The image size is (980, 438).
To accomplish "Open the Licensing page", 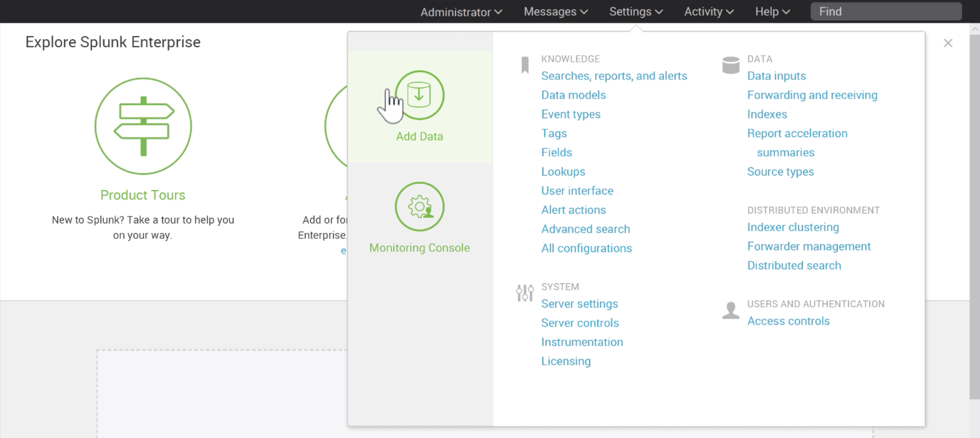I will point(566,361).
